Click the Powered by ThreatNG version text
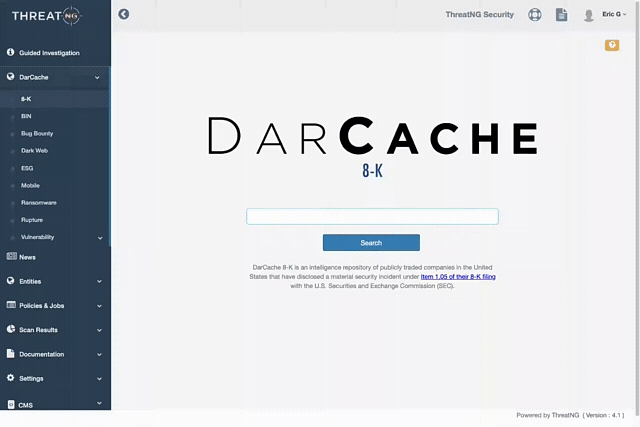The height and width of the screenshot is (427, 640). (x=570, y=415)
